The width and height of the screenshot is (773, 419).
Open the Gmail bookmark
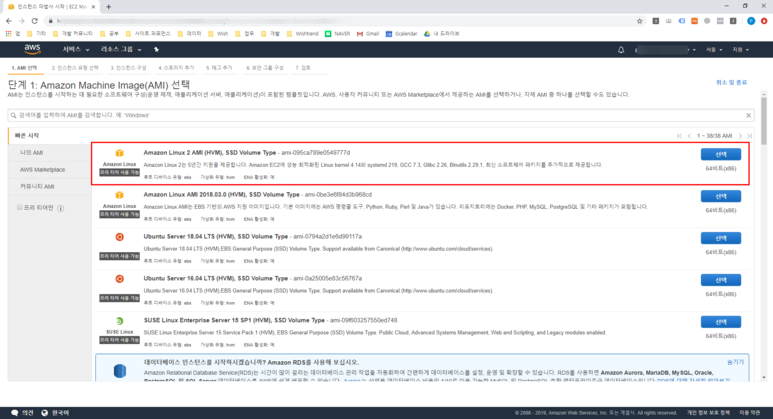tap(368, 34)
